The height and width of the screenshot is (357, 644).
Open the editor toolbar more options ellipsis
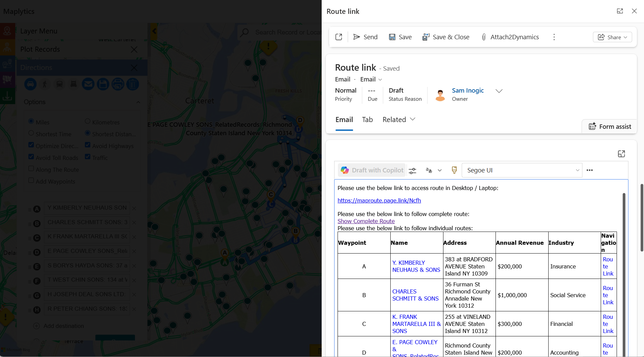coord(590,170)
